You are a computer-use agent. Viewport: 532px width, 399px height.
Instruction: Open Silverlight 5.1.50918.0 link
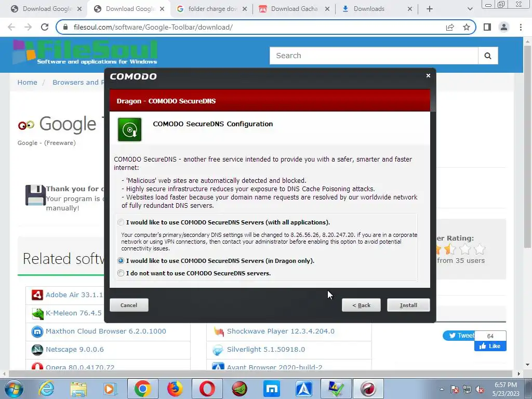[266, 350]
